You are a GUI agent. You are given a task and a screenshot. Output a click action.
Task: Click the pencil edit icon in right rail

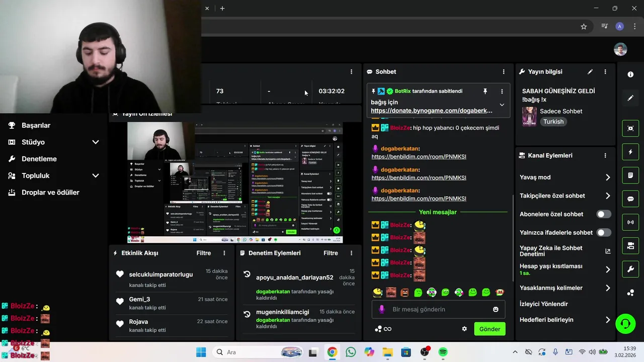[630, 98]
